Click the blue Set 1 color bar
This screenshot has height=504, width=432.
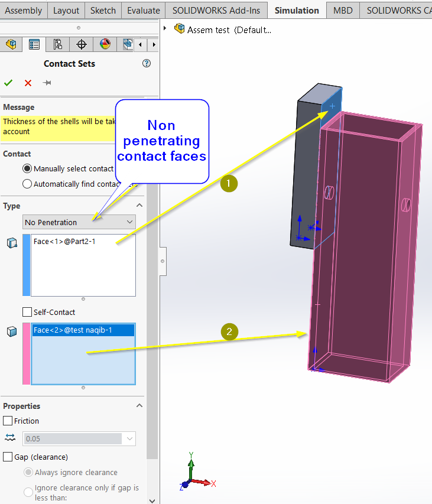click(x=27, y=265)
